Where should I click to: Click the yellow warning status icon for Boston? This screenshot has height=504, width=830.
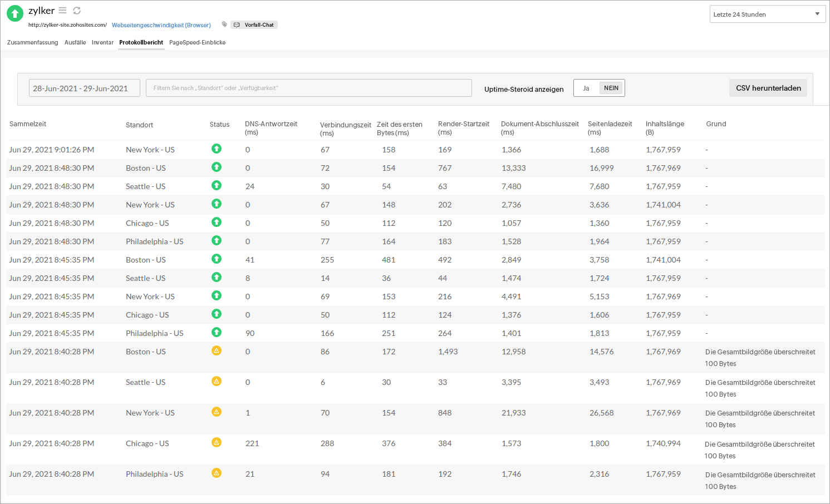217,350
